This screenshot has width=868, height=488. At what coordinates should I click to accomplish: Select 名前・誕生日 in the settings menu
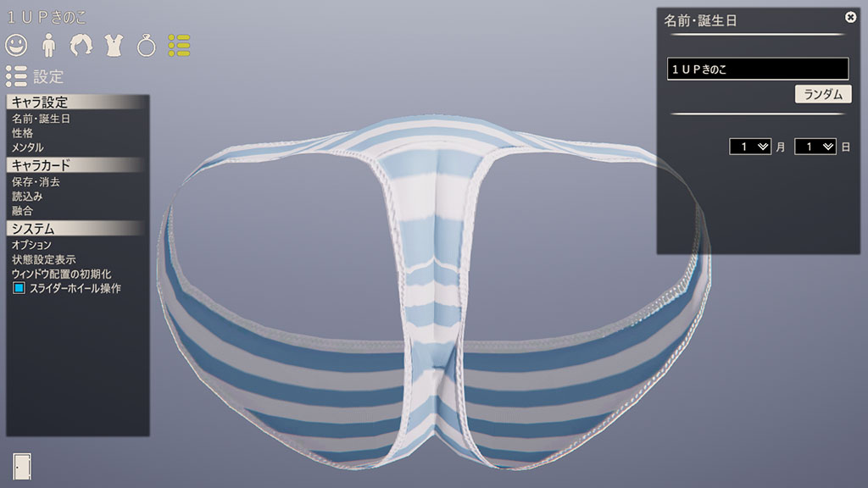[41, 119]
